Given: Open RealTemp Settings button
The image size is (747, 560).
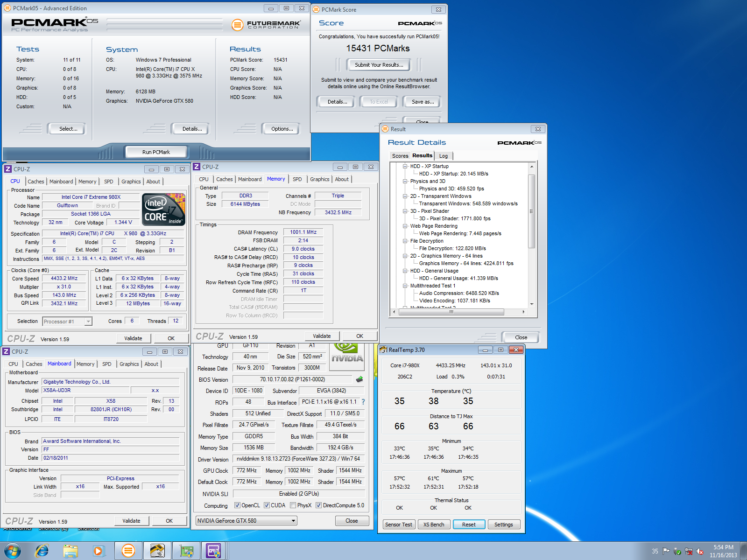Looking at the screenshot, I should (504, 525).
